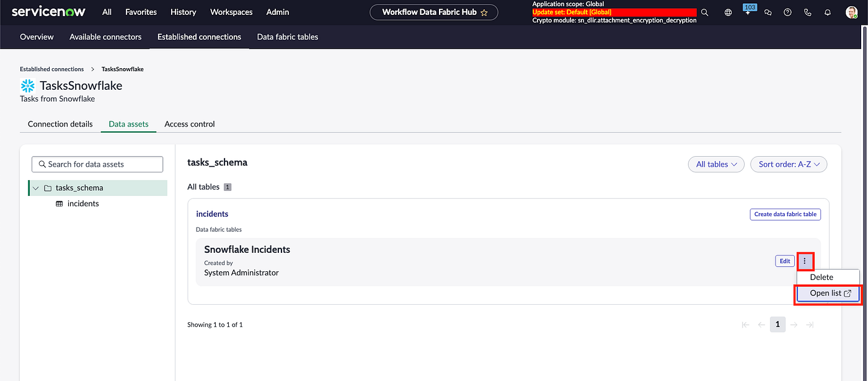Click the Application scope: Global text
The height and width of the screenshot is (381, 868).
568,4
